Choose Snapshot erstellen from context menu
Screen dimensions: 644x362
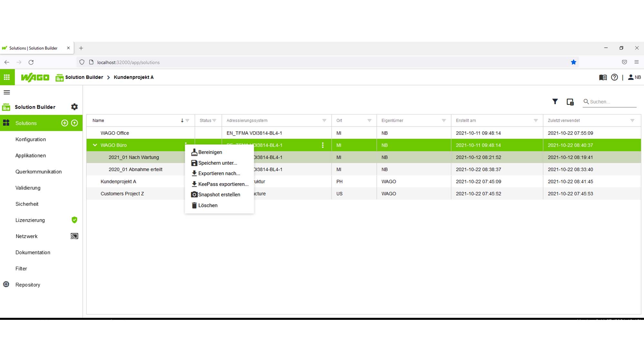[219, 195]
